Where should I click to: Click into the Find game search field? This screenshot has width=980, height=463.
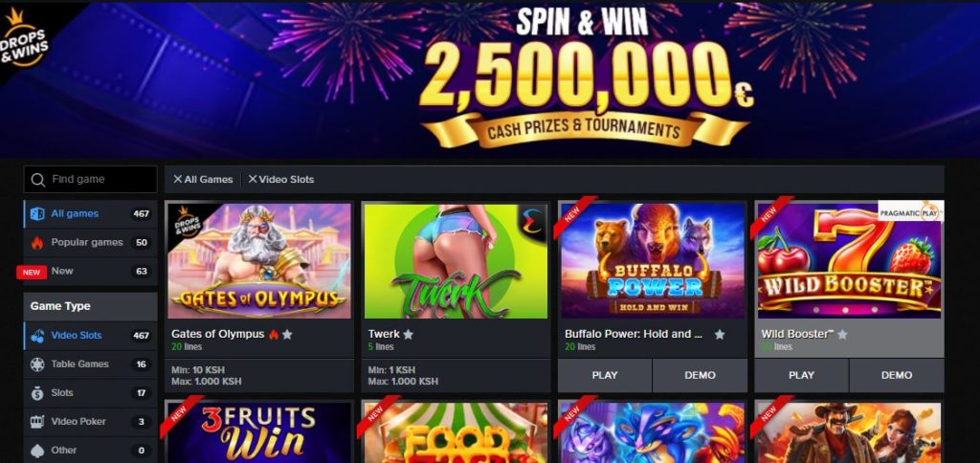point(91,179)
